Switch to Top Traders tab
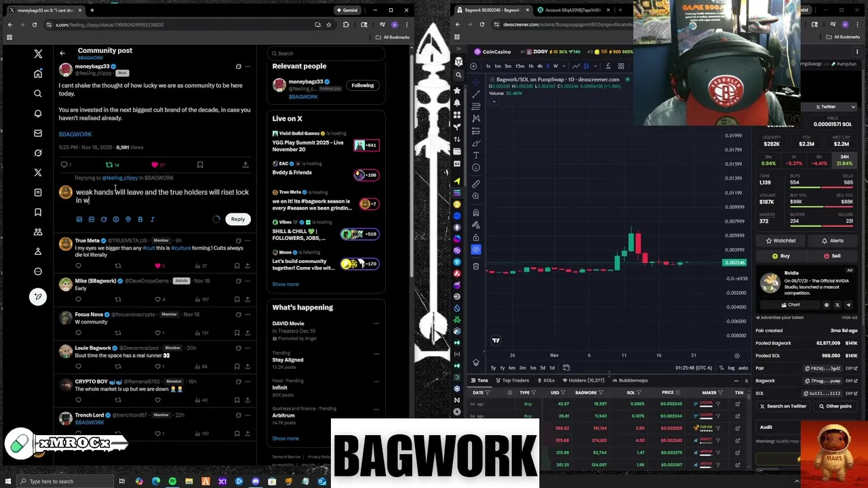The height and width of the screenshot is (488, 868). (x=512, y=381)
